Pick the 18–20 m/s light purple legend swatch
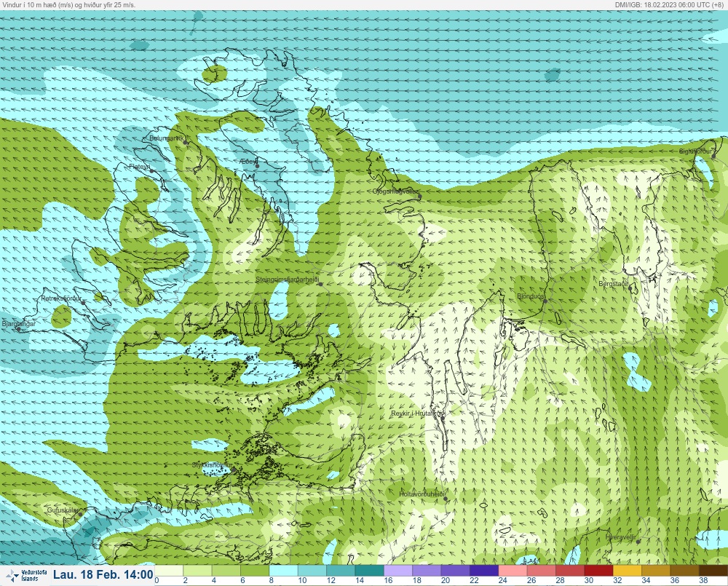Screen dimensions: 728x586 pos(427,571)
